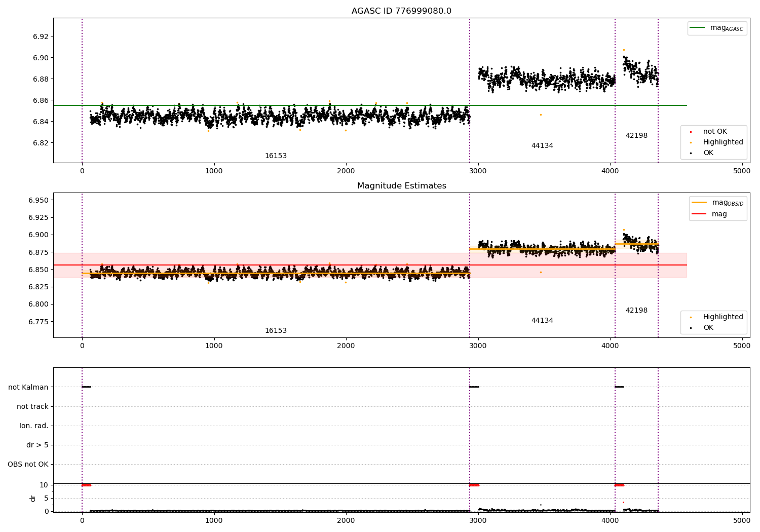
Task: Click the orange mag OBSID segment for 16153
Action: pos(276,274)
